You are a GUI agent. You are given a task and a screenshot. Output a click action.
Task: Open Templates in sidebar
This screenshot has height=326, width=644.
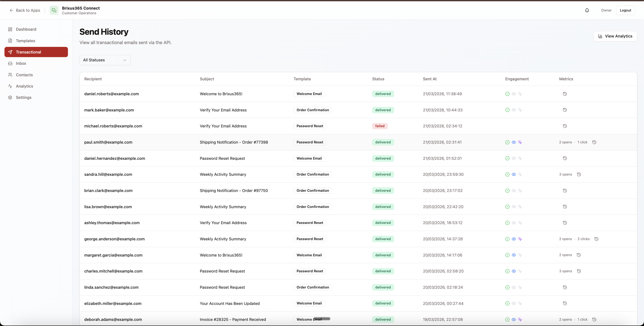(36, 41)
